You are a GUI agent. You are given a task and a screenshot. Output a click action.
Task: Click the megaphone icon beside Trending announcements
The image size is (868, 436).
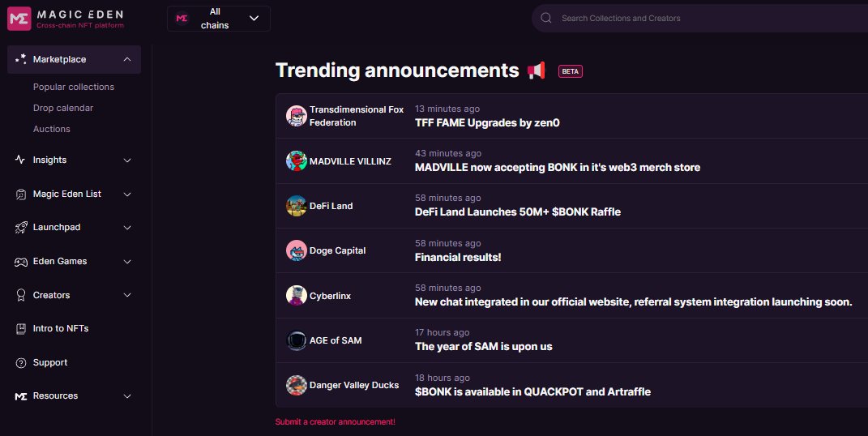(537, 71)
